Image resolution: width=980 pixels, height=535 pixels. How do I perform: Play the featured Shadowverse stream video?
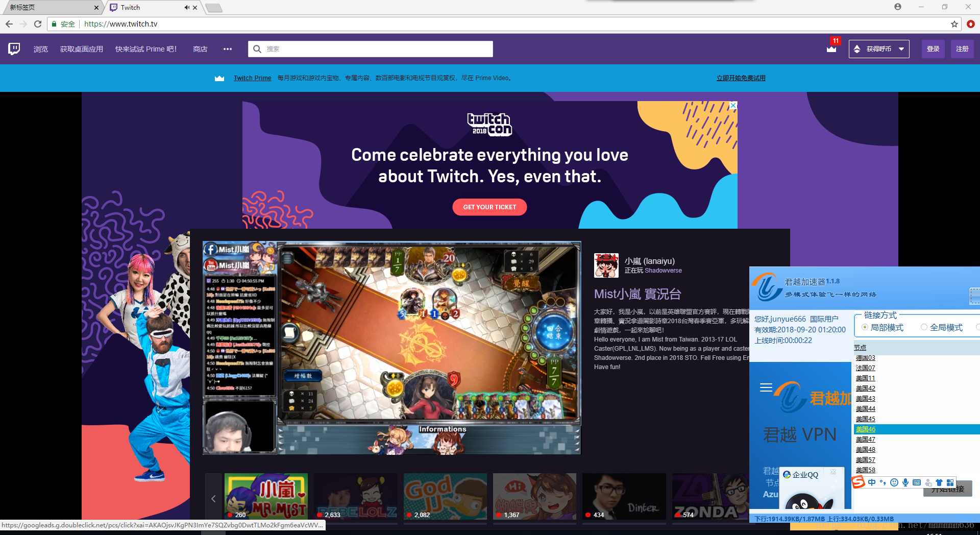tap(391, 348)
